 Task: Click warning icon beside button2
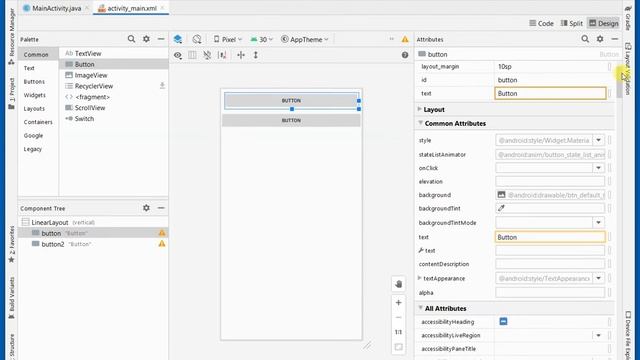point(162,244)
